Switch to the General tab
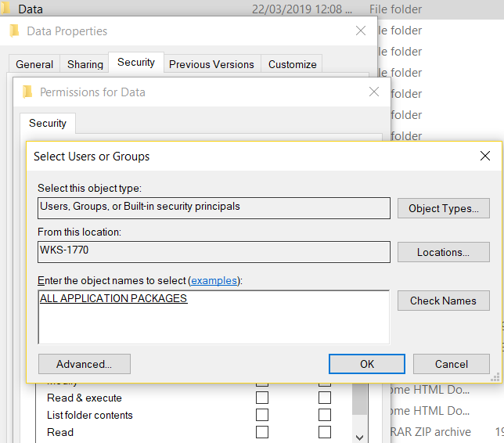Image resolution: width=504 pixels, height=443 pixels. click(34, 64)
